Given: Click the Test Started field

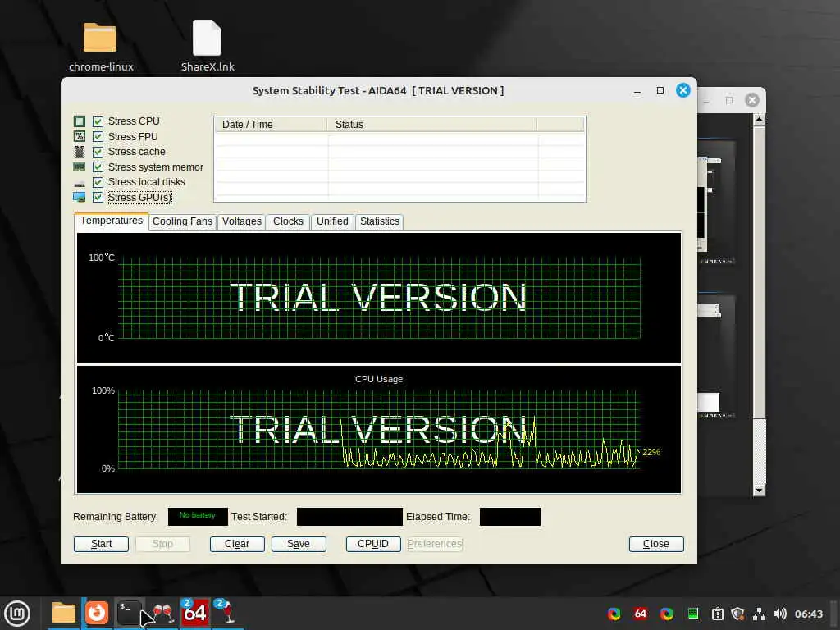Looking at the screenshot, I should click(x=349, y=517).
